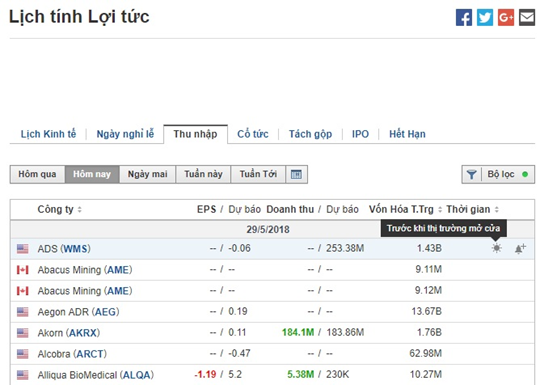Click the filter funnel icon
540x385 pixels.
pos(471,174)
